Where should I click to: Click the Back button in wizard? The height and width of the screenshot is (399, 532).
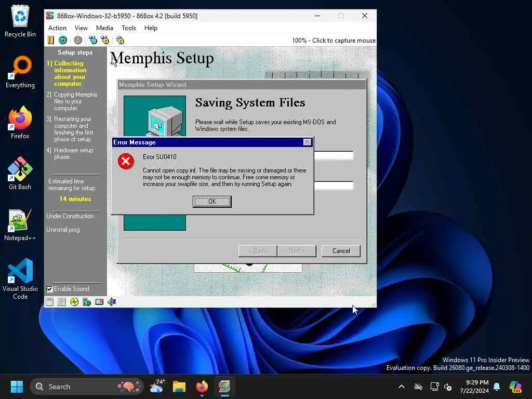[258, 251]
